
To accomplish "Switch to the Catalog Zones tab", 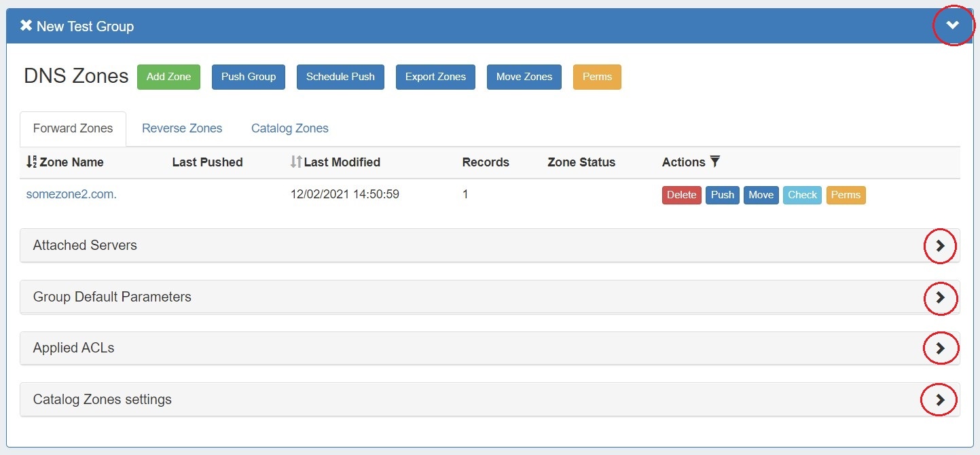I will (290, 128).
